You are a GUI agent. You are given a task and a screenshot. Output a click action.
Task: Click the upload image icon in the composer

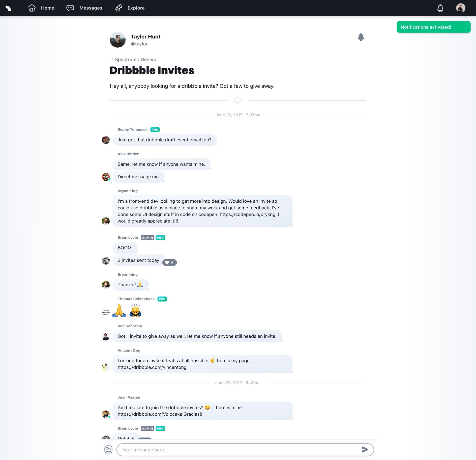point(108,449)
